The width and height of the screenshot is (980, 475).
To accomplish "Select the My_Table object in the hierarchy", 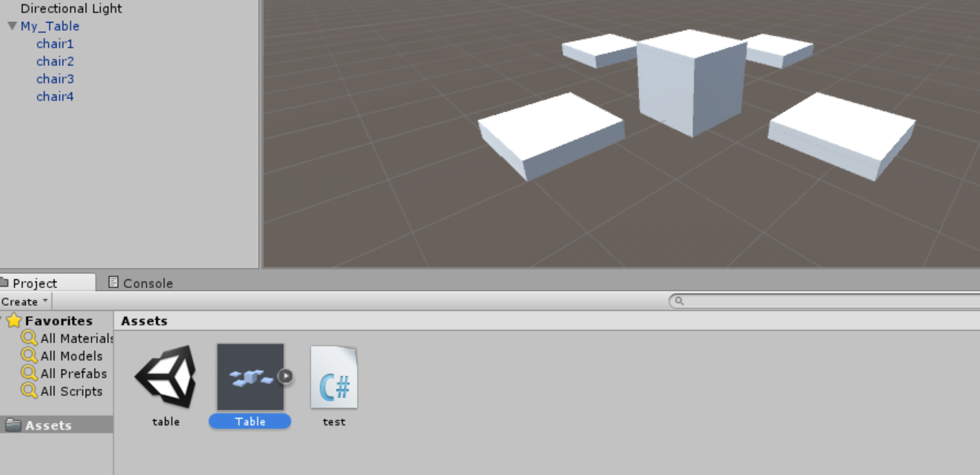I will click(50, 26).
